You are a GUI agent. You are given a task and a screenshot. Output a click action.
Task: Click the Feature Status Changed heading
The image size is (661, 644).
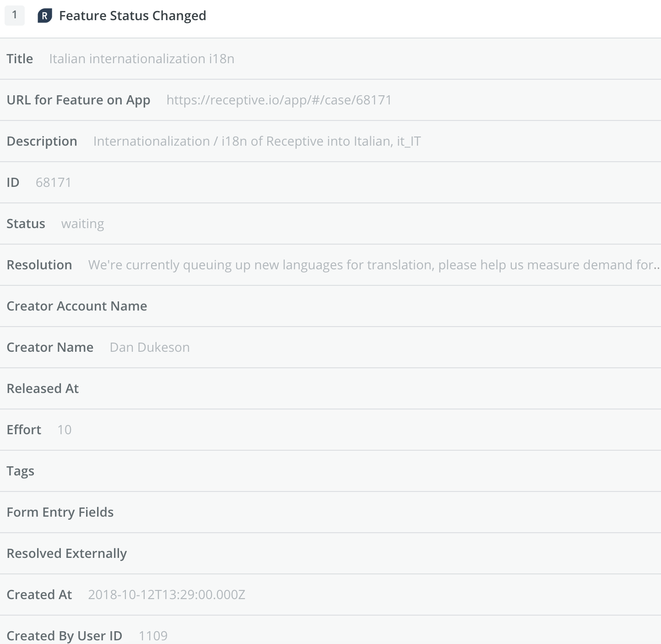tap(133, 16)
